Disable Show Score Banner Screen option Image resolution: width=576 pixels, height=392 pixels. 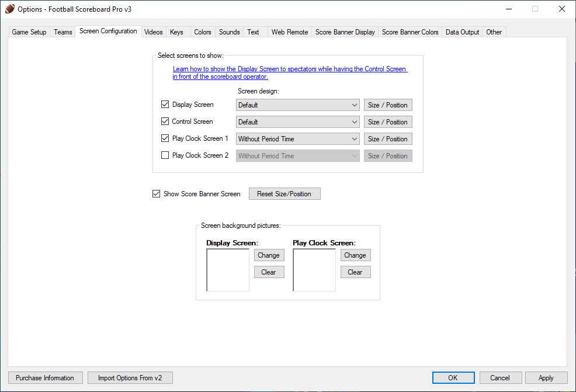(157, 194)
